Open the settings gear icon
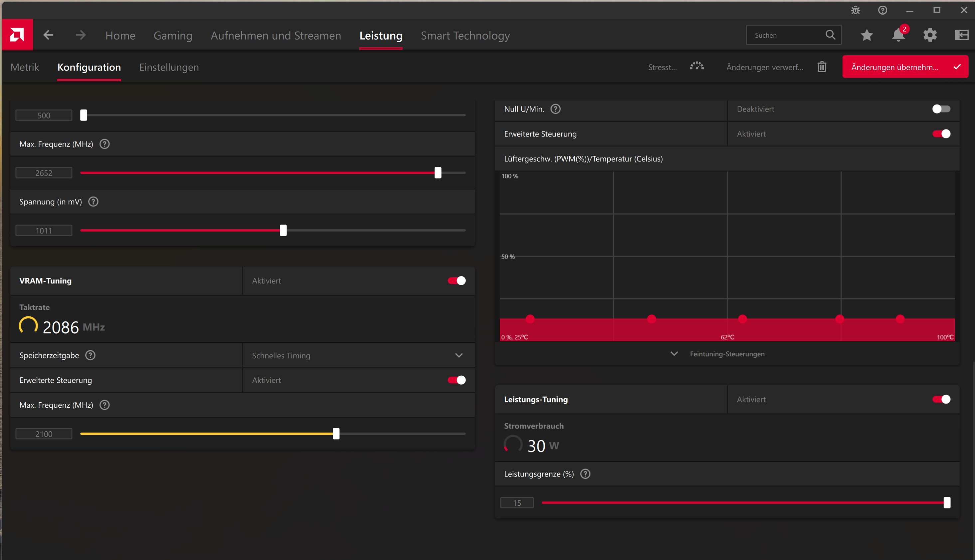This screenshot has width=975, height=560. (x=930, y=35)
